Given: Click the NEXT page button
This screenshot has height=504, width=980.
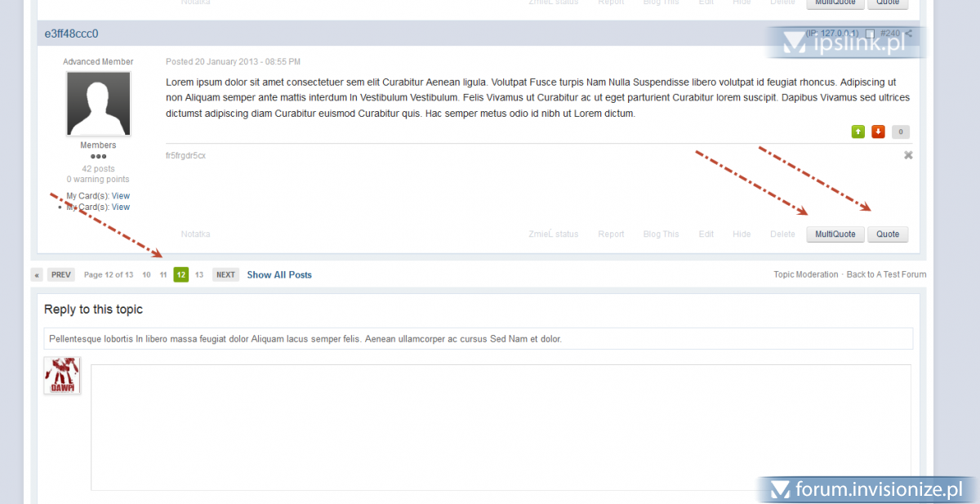Looking at the screenshot, I should tap(225, 275).
